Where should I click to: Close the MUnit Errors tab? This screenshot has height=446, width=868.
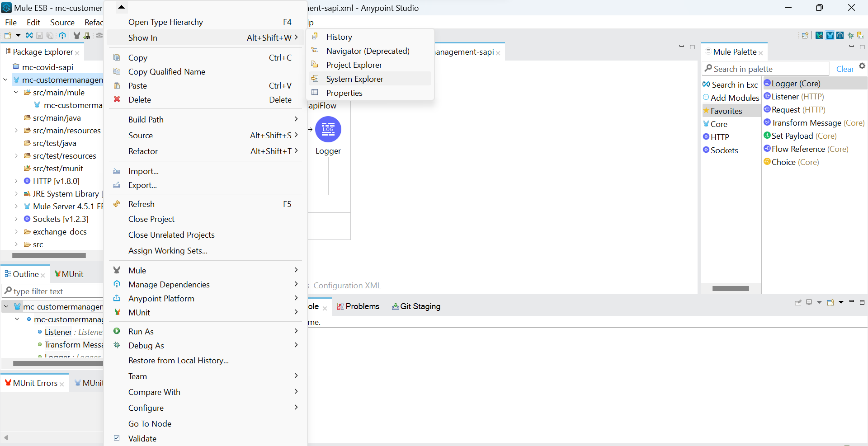62,384
